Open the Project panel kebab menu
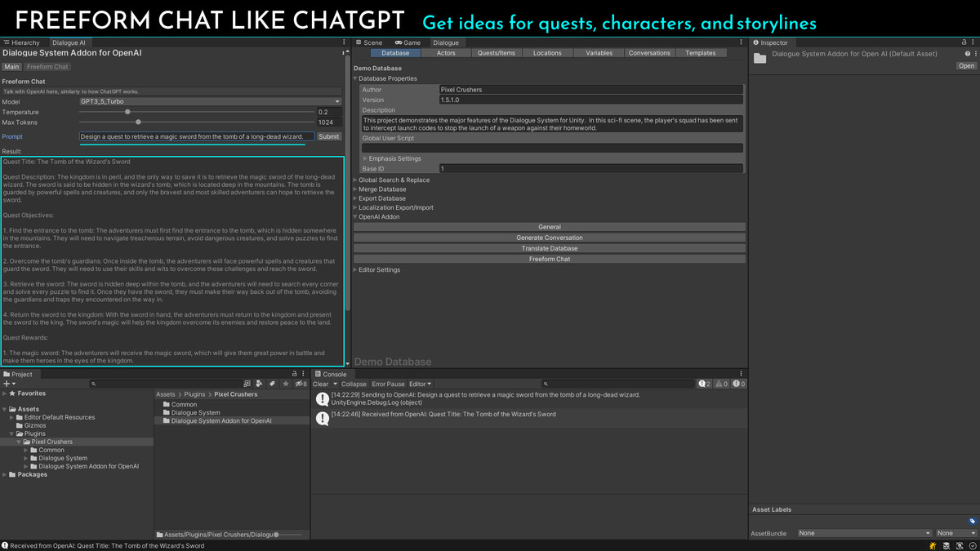 [x=304, y=374]
